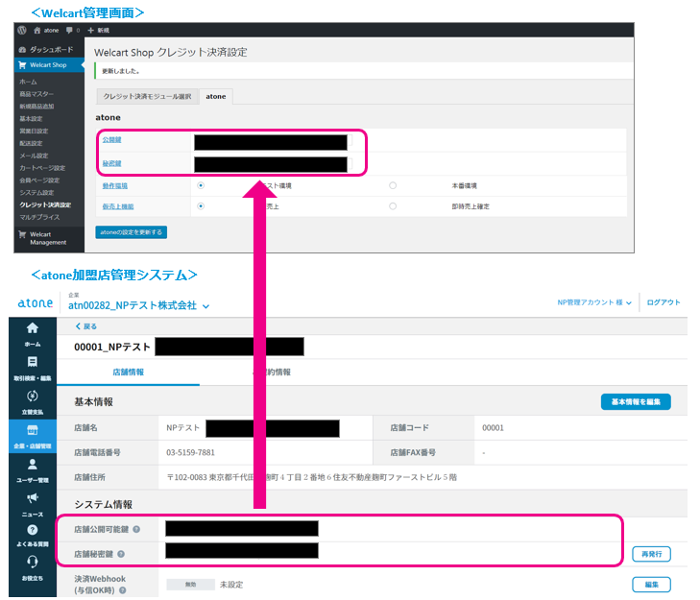This screenshot has width=700, height=600.
Task: Click atoneの設定を更新する button
Action: point(132,232)
